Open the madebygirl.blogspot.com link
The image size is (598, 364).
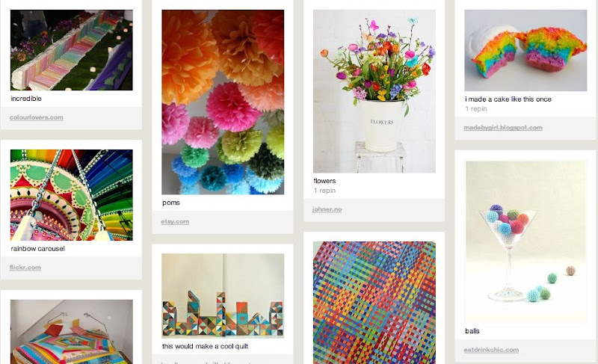click(503, 127)
